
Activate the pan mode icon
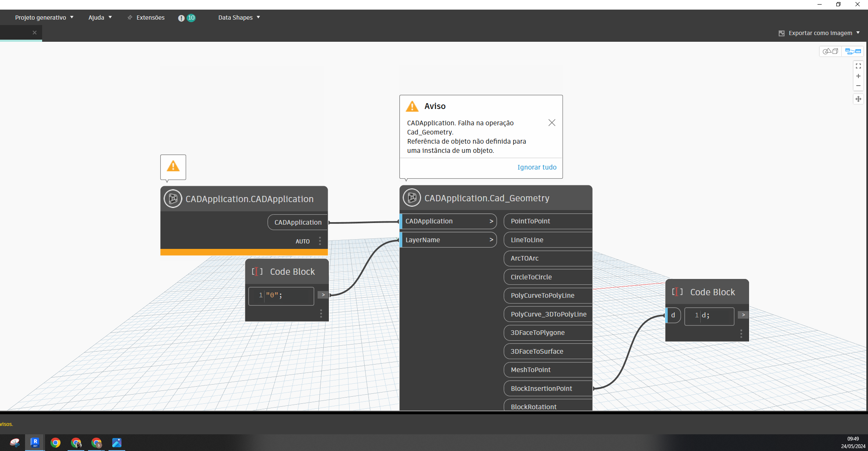[858, 99]
